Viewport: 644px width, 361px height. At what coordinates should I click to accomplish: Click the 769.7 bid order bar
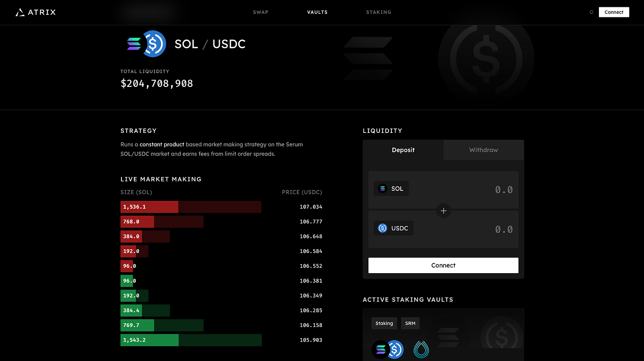tap(162, 325)
